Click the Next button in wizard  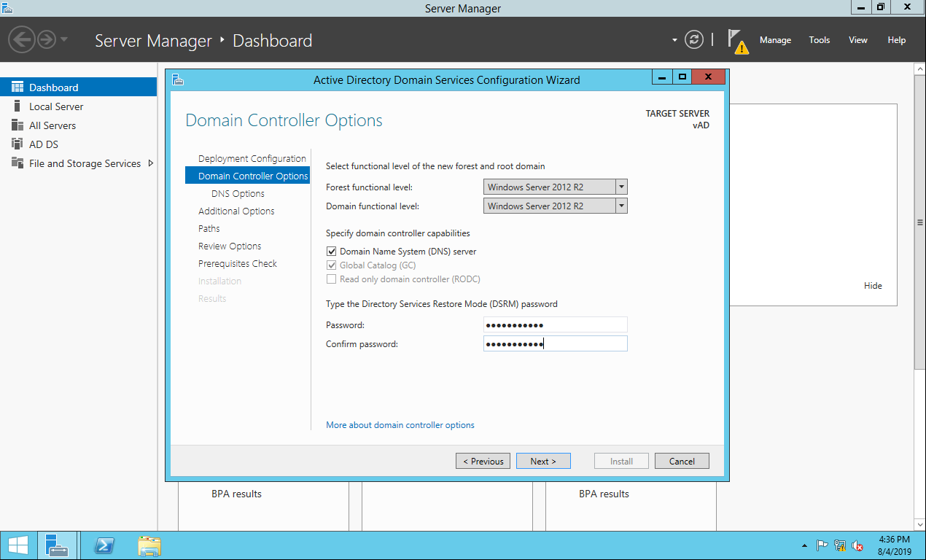coord(542,461)
